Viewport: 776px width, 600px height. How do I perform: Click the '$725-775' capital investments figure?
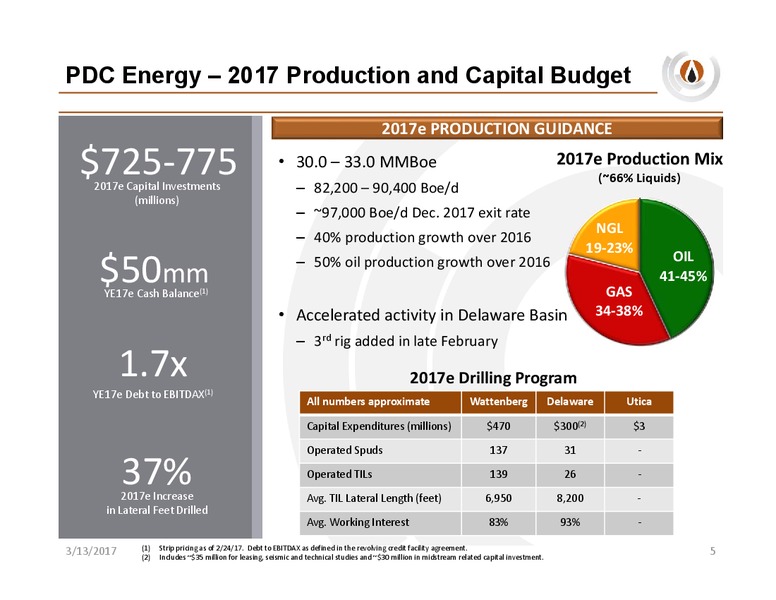(x=158, y=161)
